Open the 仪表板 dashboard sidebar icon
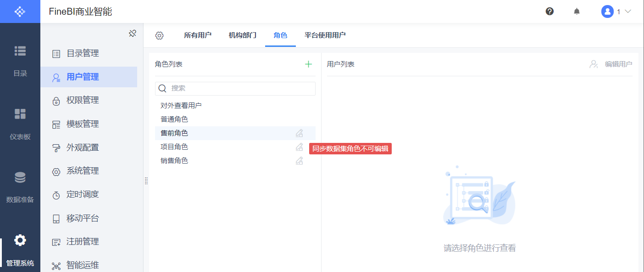Image resolution: width=644 pixels, height=272 pixels. coord(20,114)
